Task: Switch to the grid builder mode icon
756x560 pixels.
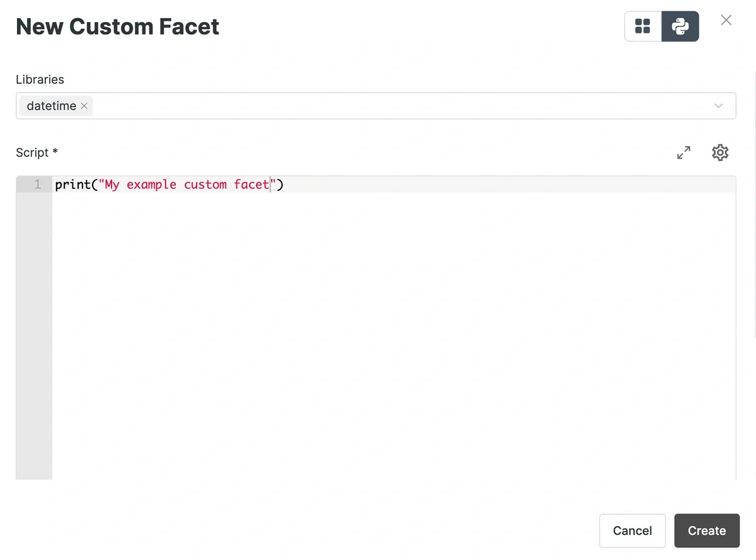Action: coord(643,26)
